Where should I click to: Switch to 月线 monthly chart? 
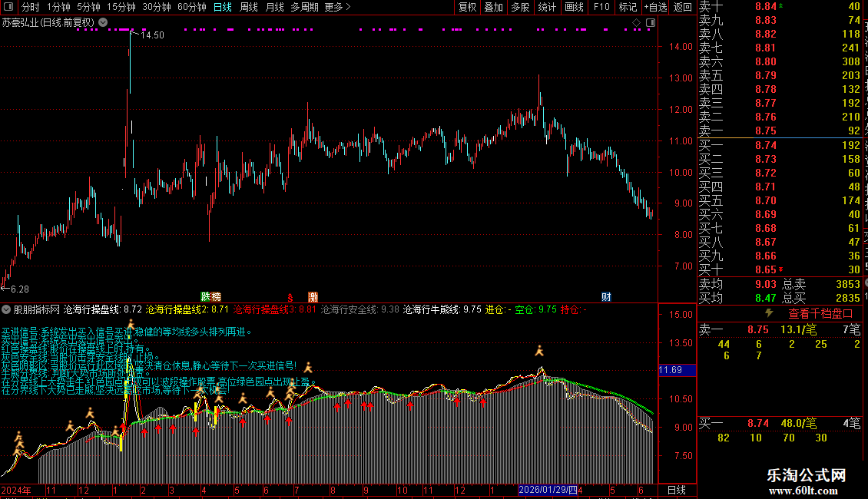pyautogui.click(x=274, y=7)
